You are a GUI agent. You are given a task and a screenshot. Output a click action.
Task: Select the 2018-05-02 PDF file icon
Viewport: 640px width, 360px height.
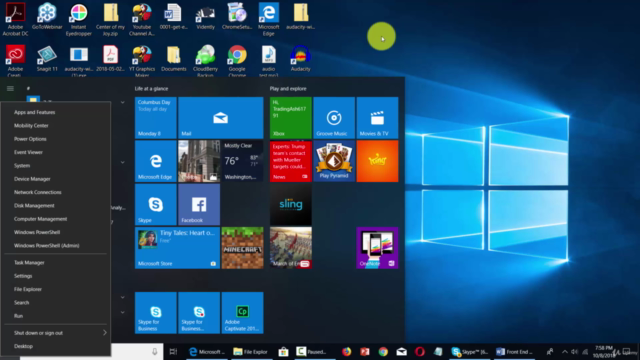click(110, 58)
